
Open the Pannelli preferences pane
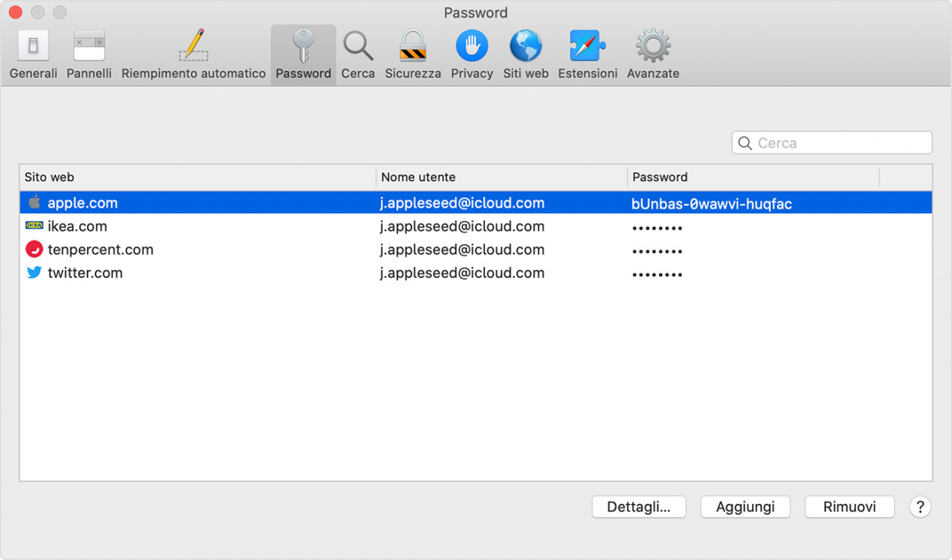[x=89, y=54]
